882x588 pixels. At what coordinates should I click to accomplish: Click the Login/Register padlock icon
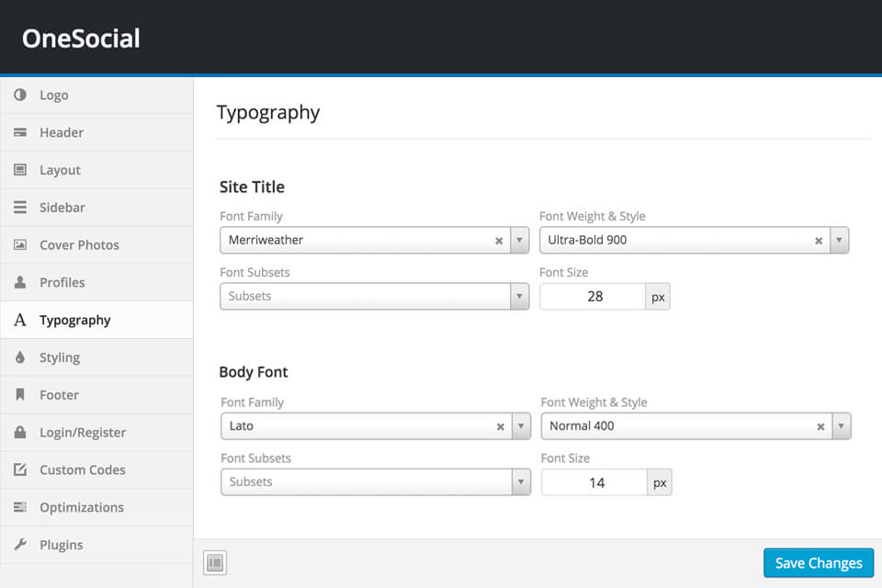pos(20,433)
